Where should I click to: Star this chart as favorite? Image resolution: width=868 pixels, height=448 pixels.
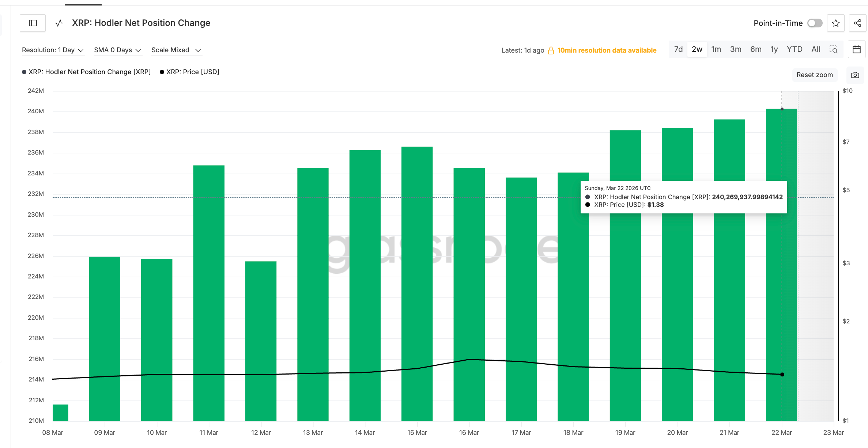pos(835,23)
